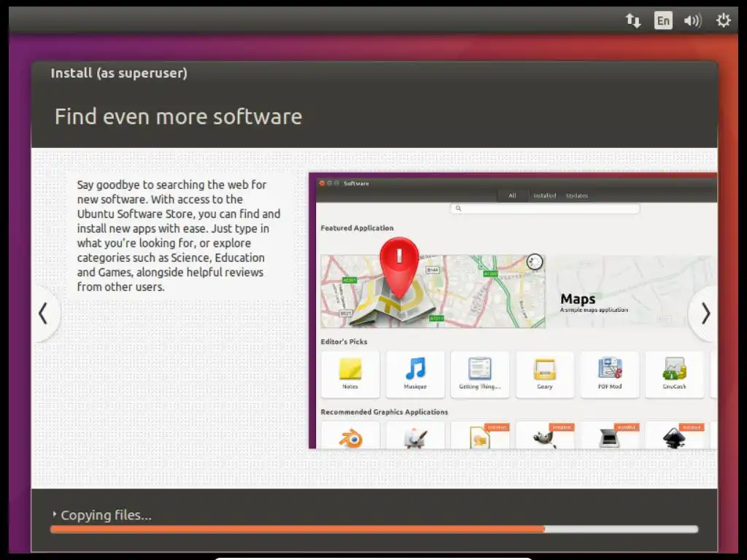The height and width of the screenshot is (560, 747).
Task: Click the Blender icon in Graphics Applications
Action: pyautogui.click(x=351, y=437)
